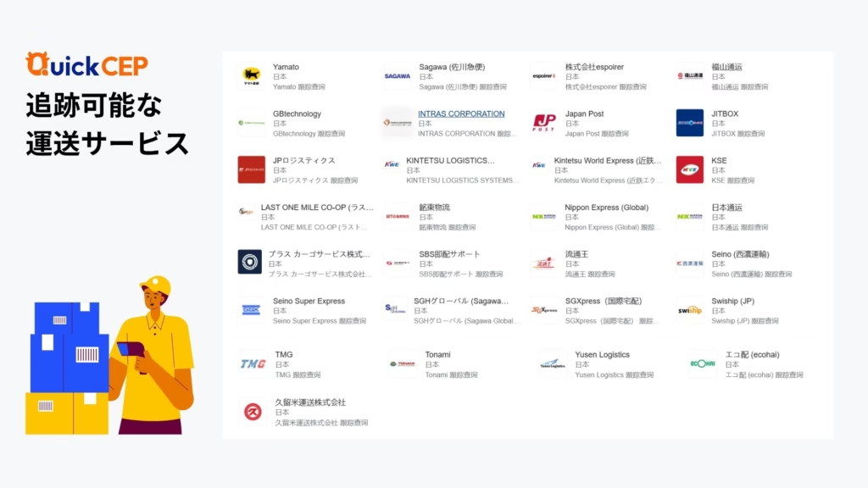Click the "KSE 跟踪查询" tracking text
The height and width of the screenshot is (488, 868).
tap(733, 180)
